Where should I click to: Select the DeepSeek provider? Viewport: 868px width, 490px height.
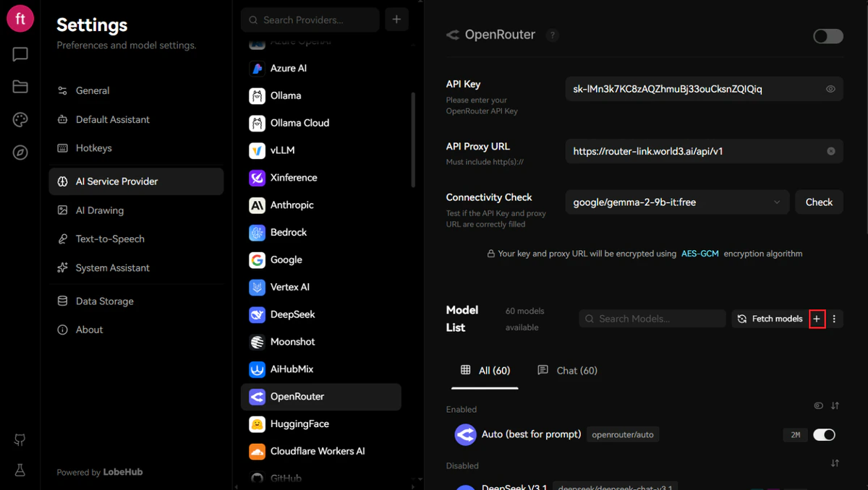pyautogui.click(x=321, y=314)
